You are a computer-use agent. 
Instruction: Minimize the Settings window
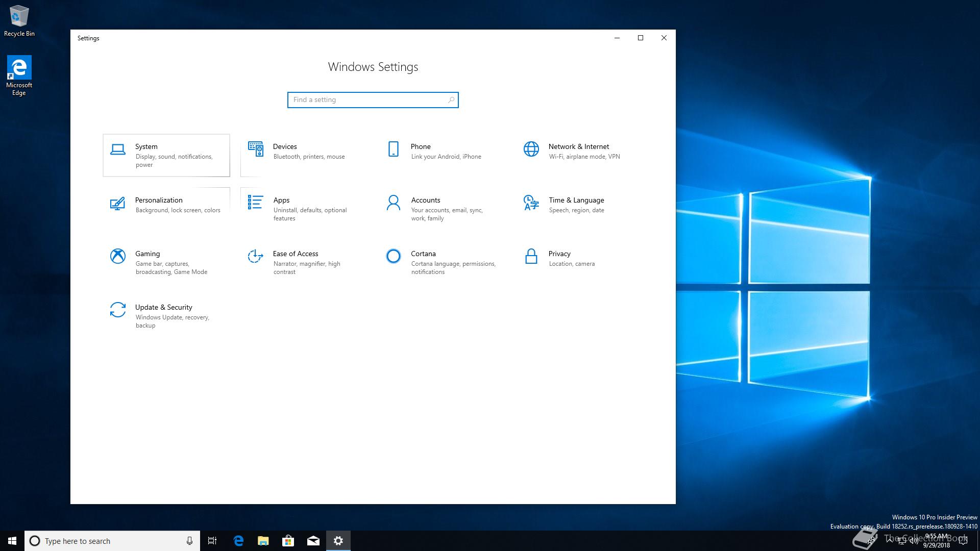click(617, 38)
